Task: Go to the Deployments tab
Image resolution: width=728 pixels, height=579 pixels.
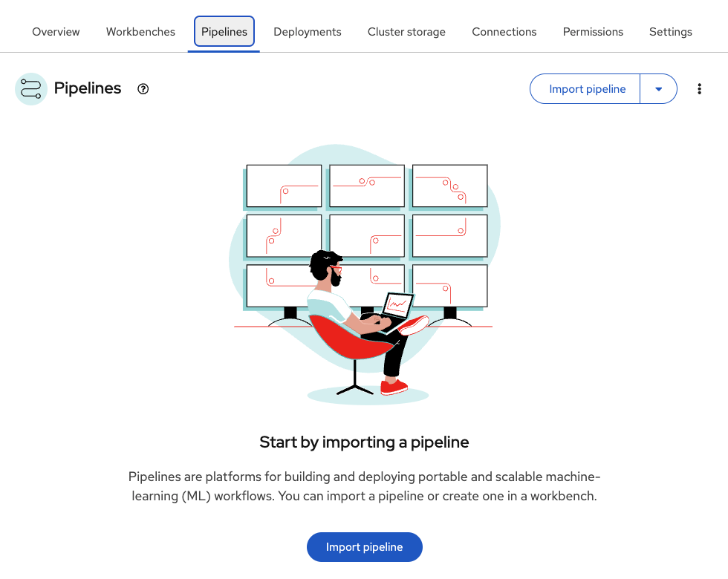Action: [308, 32]
